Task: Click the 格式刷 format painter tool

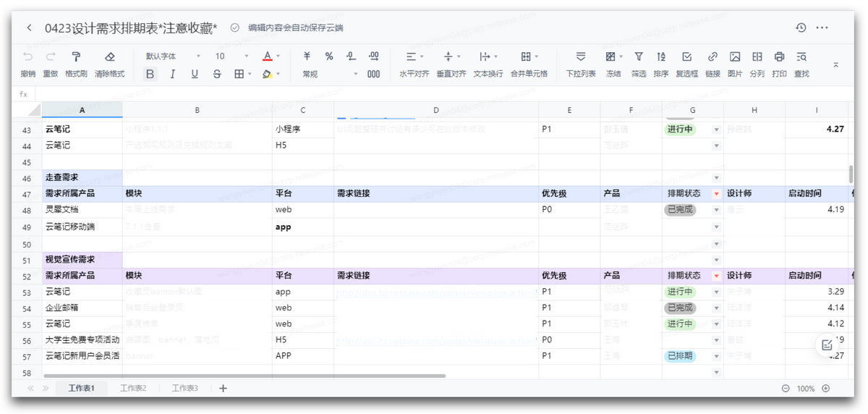Action: [x=76, y=64]
